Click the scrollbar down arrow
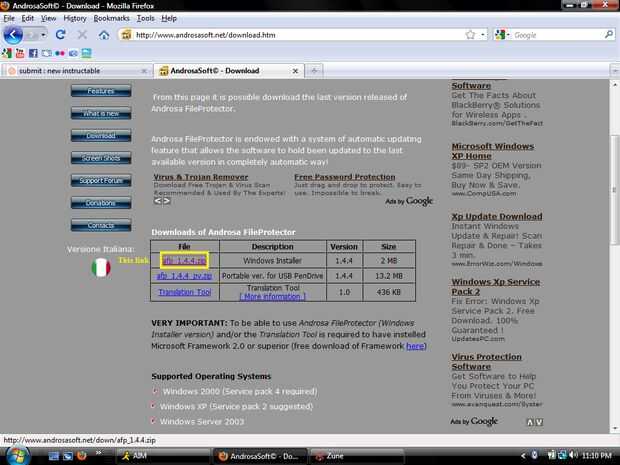The image size is (620, 465). tap(615, 428)
